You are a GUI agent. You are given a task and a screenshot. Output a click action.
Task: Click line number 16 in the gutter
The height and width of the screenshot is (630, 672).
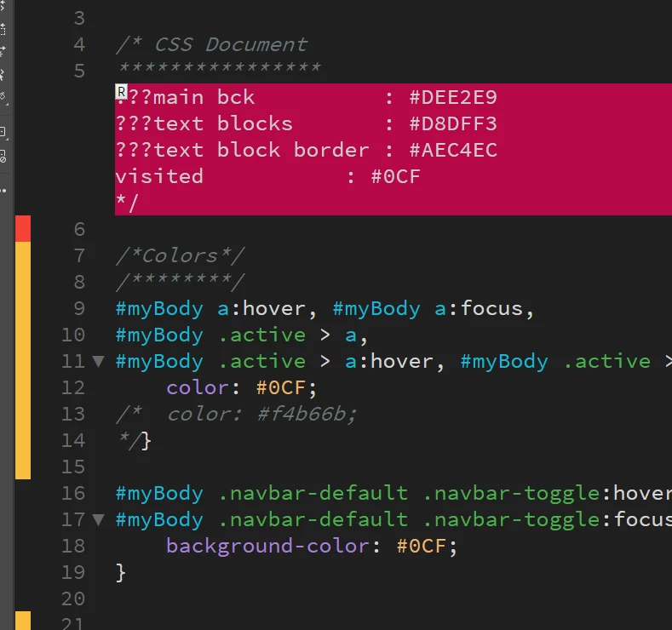click(73, 494)
